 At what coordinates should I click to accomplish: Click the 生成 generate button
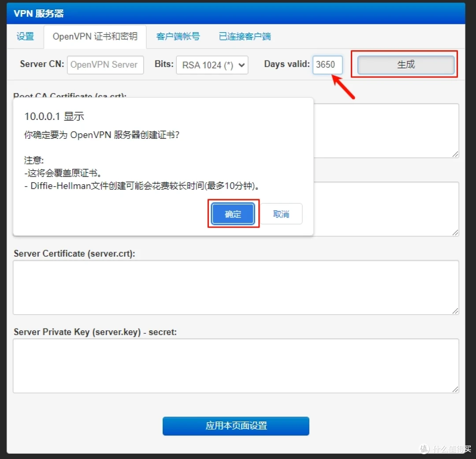point(406,64)
